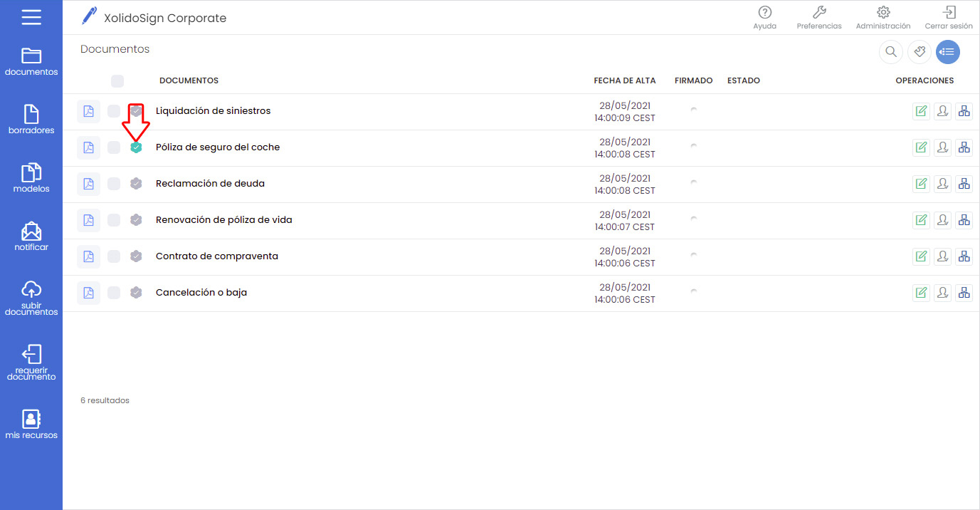Tick the checkbox for Cancelación o baja

114,293
